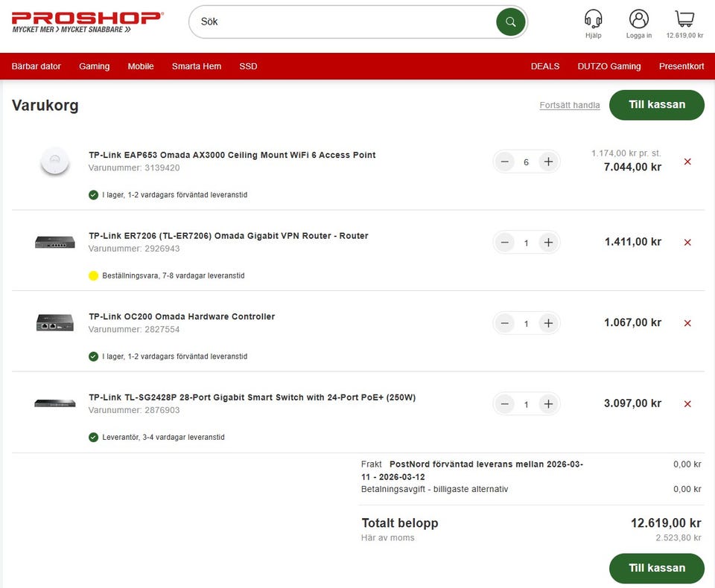Click the green search magnifier button
This screenshot has width=715, height=588.
[x=510, y=22]
